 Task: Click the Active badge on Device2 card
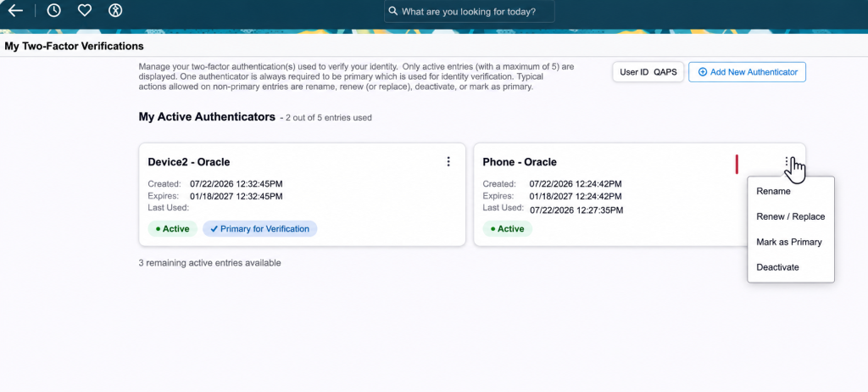click(x=173, y=228)
